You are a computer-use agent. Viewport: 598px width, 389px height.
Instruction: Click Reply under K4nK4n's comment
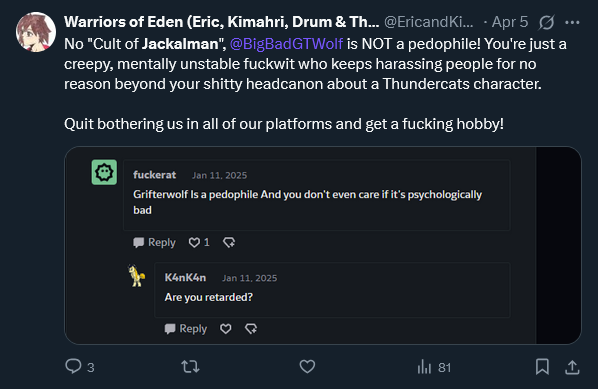click(x=186, y=329)
